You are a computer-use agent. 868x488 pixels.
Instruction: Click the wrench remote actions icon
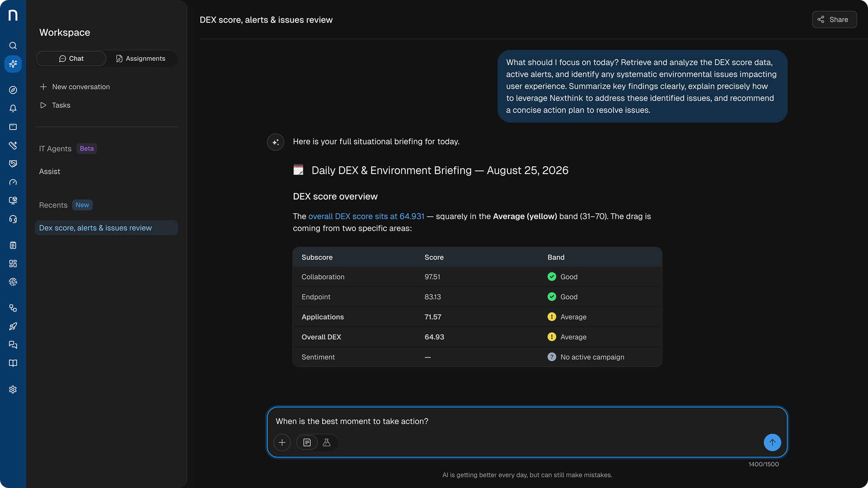click(x=13, y=145)
